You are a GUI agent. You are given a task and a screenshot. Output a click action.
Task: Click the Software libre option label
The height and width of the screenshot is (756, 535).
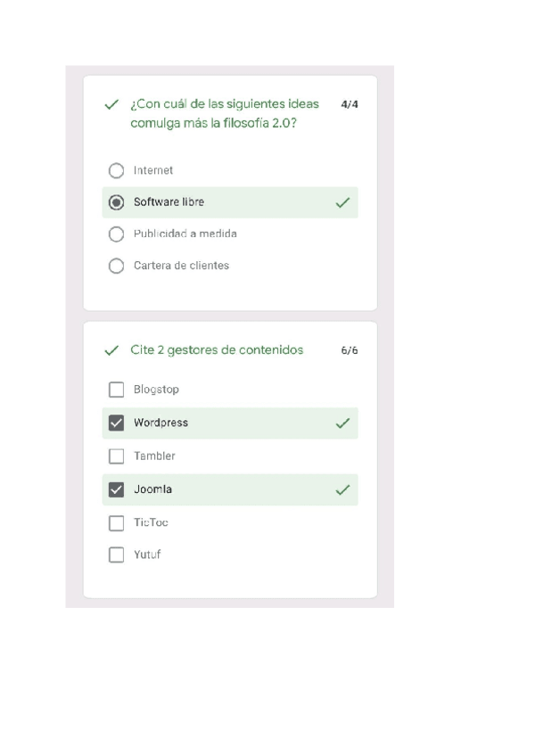pos(169,202)
